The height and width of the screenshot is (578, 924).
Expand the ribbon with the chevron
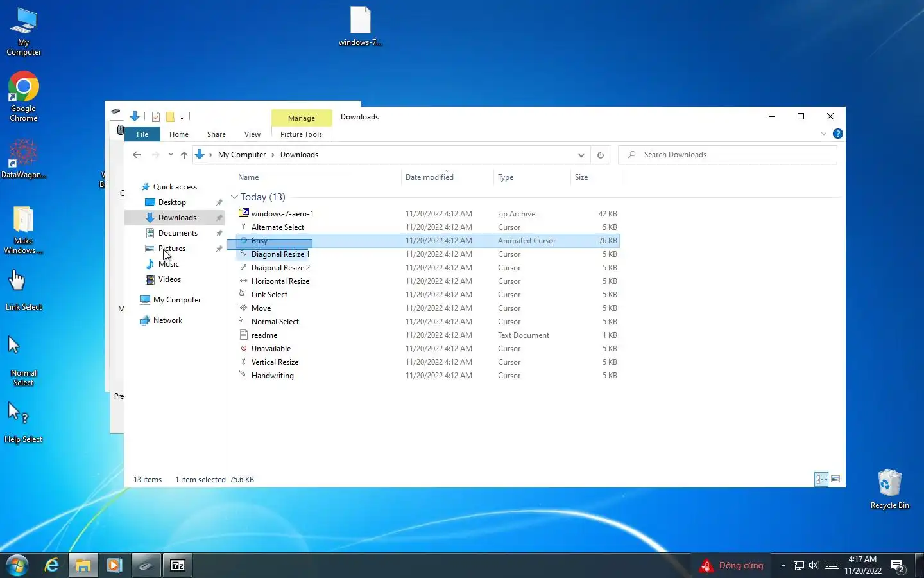point(824,134)
